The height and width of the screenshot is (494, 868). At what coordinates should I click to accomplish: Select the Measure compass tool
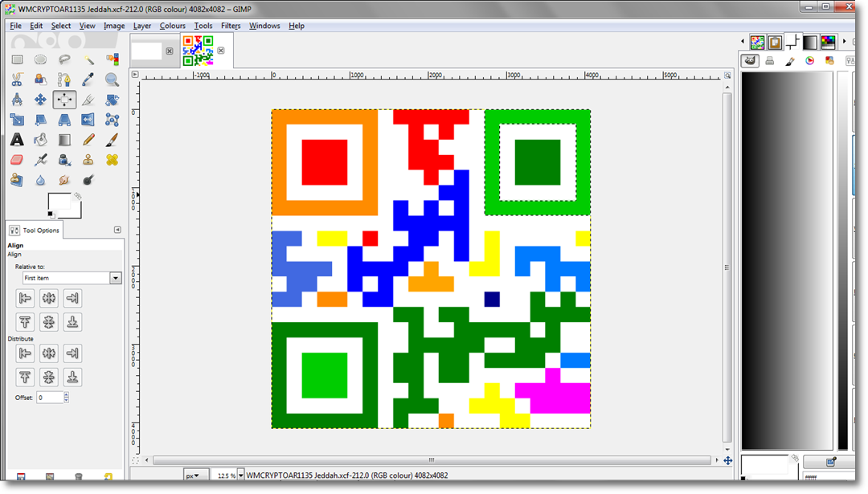tap(17, 100)
